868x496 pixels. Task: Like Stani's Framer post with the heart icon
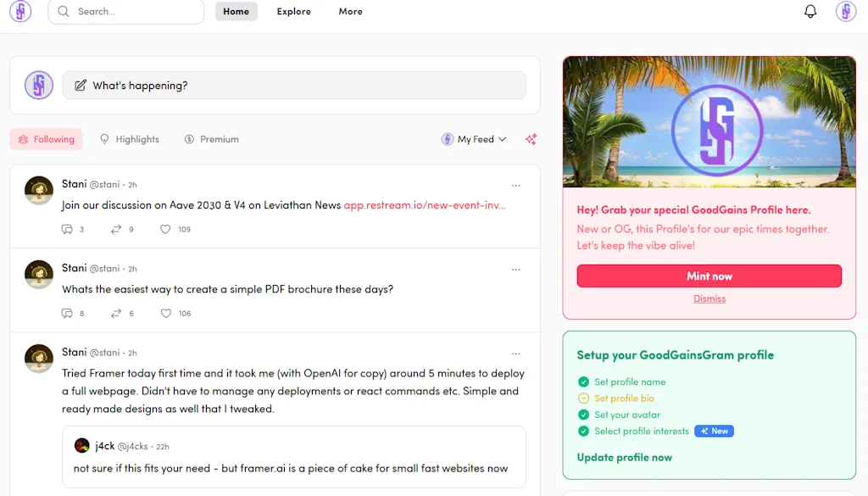pos(166,492)
